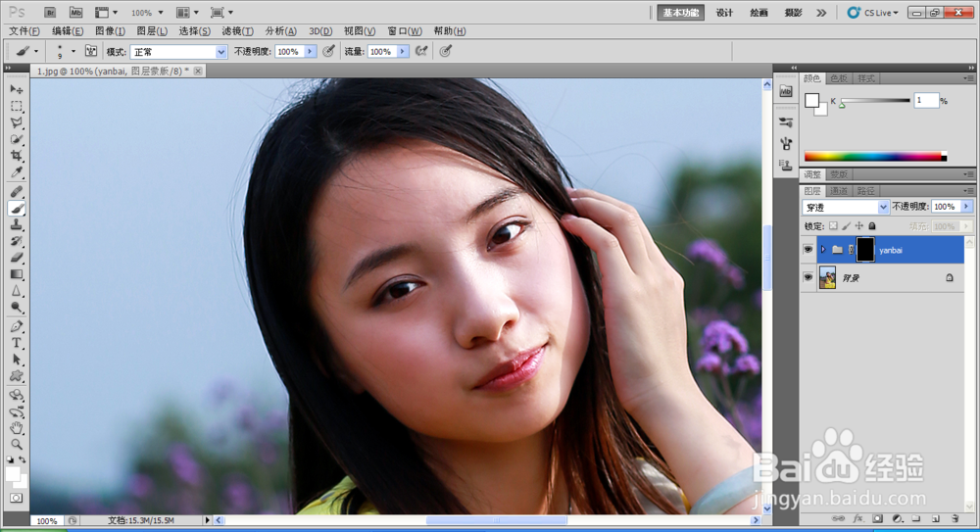Switch to the 蒙版 tab
This screenshot has width=980, height=532.
(x=839, y=174)
